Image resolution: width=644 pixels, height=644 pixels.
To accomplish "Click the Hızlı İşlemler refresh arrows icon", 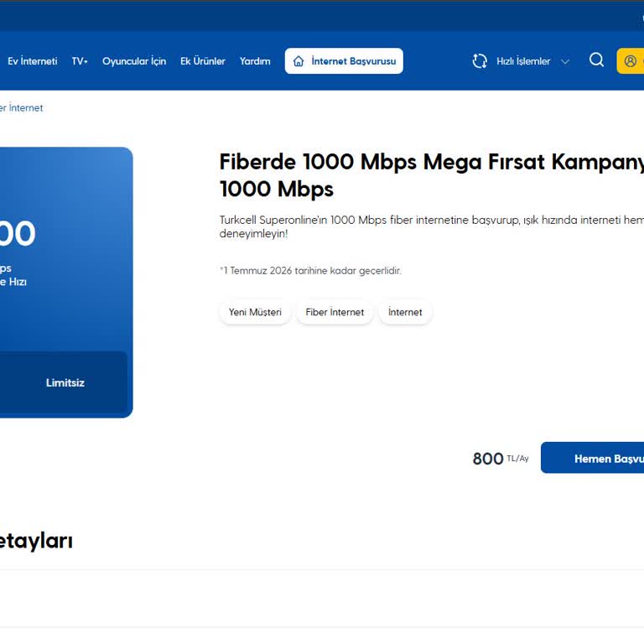I will click(480, 60).
